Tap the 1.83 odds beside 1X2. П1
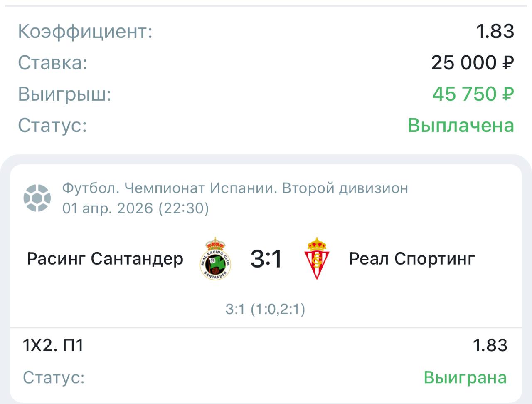532x404 pixels. coord(490,345)
